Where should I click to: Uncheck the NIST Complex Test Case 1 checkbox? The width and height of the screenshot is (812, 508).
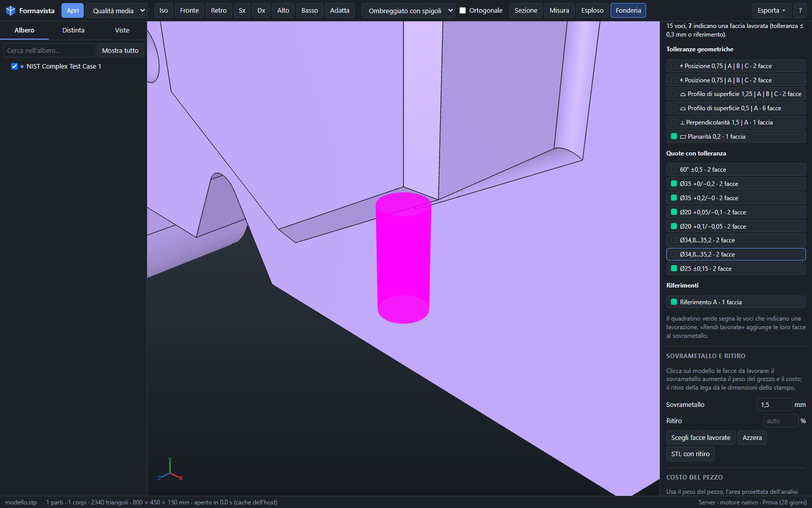(x=14, y=67)
